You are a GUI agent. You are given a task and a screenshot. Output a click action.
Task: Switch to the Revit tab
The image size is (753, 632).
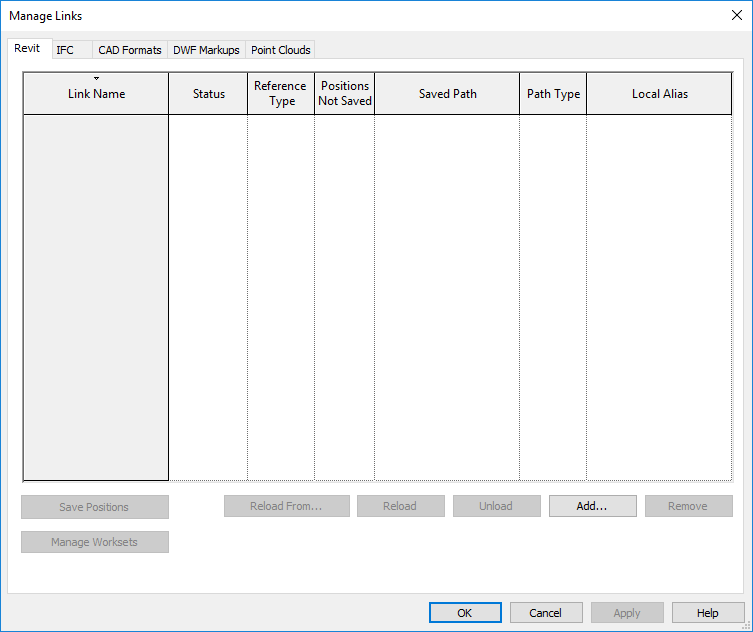point(29,49)
